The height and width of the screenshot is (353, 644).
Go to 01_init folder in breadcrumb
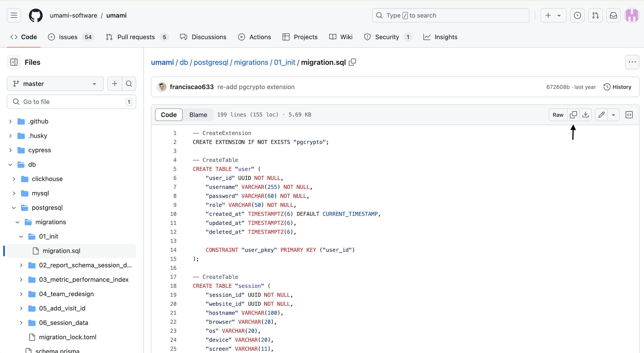[x=284, y=62]
